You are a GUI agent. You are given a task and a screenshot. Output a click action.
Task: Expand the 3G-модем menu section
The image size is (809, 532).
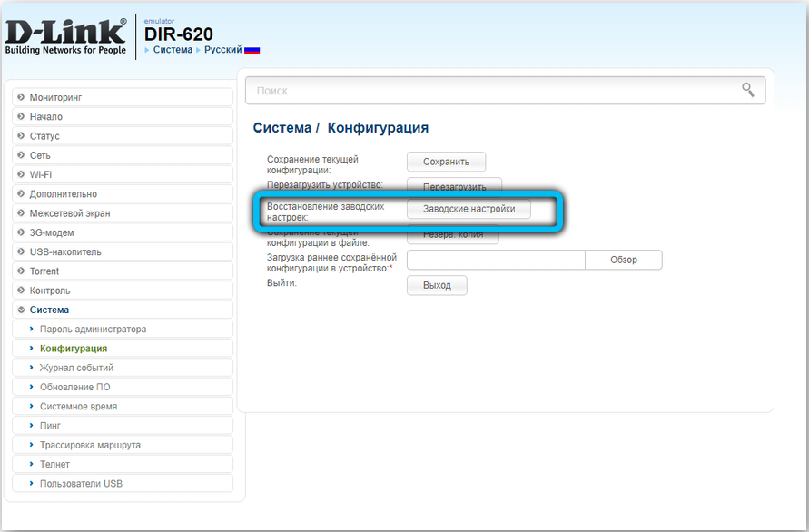coord(123,232)
